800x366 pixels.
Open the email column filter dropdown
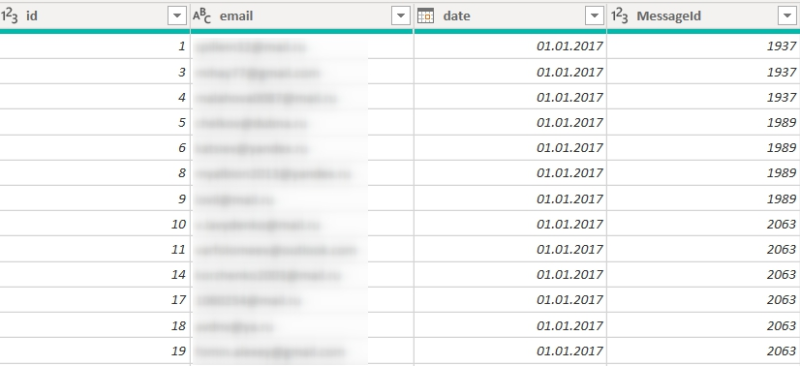[x=401, y=16]
